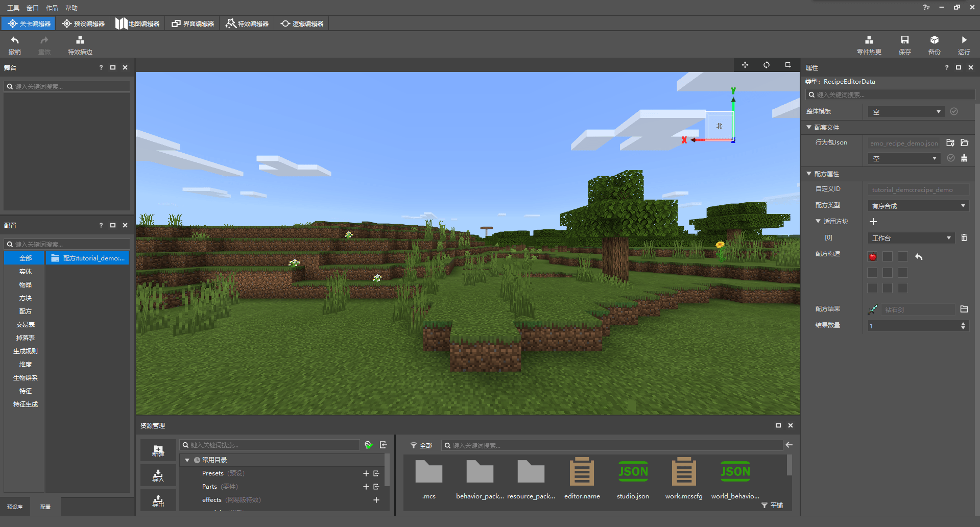Click the apple slot in 配方构造 grid

click(x=873, y=256)
